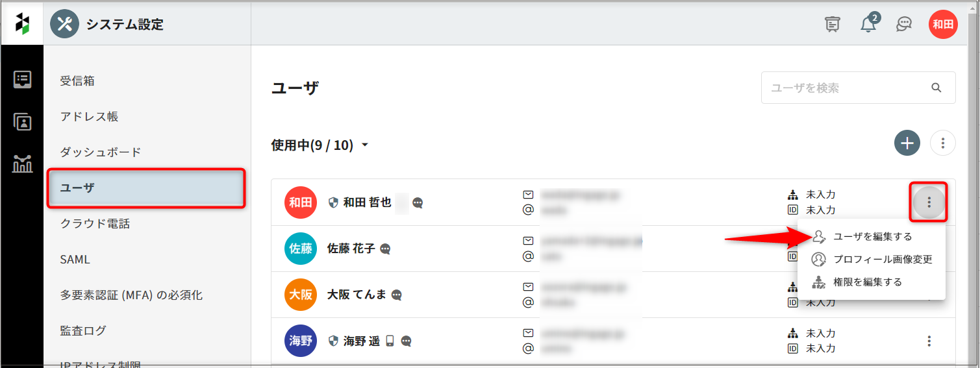Click the ユーザを検索 search field
The image size is (980, 368).
click(x=844, y=88)
